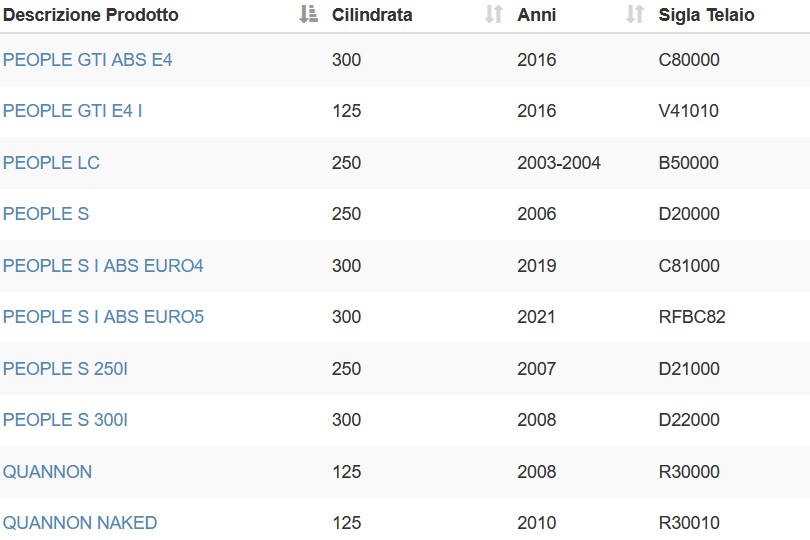Open the PEOPLE GTI ABS E4 link
810x540 pixels.
pos(87,60)
